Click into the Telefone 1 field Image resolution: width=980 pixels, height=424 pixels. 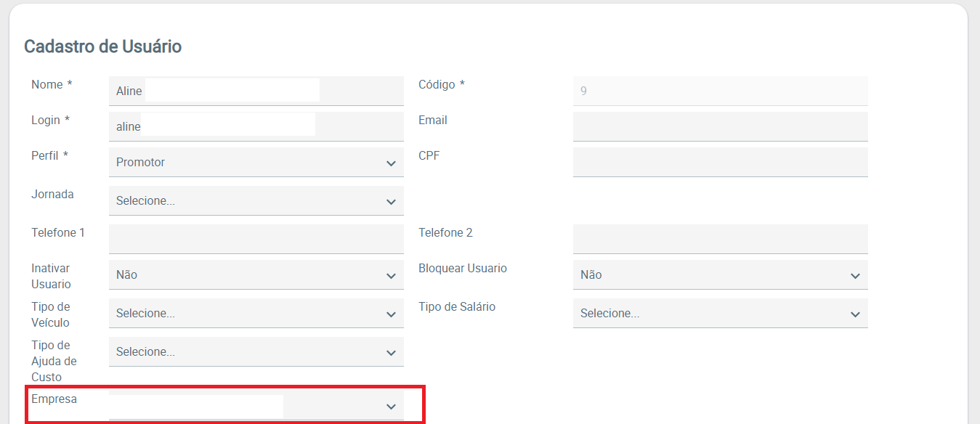coord(256,239)
